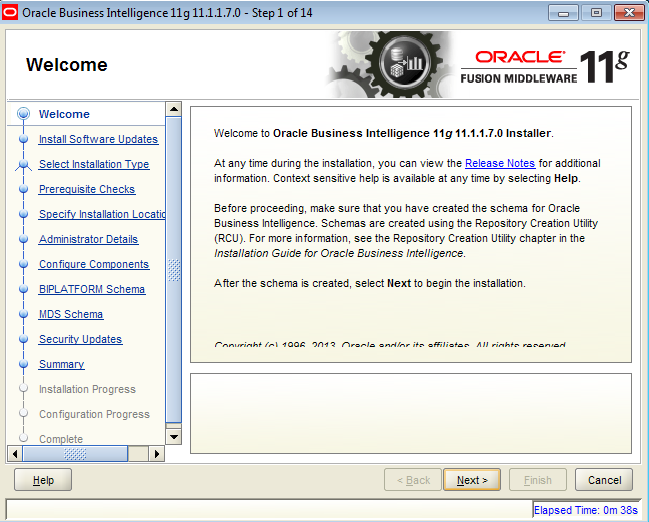Click the Administrator Details step bullet
Viewport: 649px width, 522px height.
(24, 239)
